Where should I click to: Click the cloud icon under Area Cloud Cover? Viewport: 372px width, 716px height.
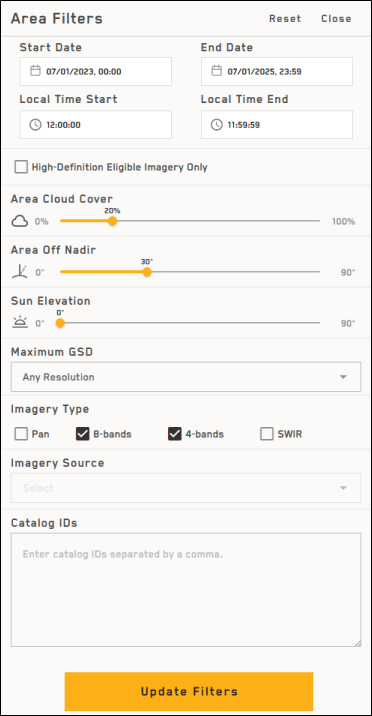(20, 221)
